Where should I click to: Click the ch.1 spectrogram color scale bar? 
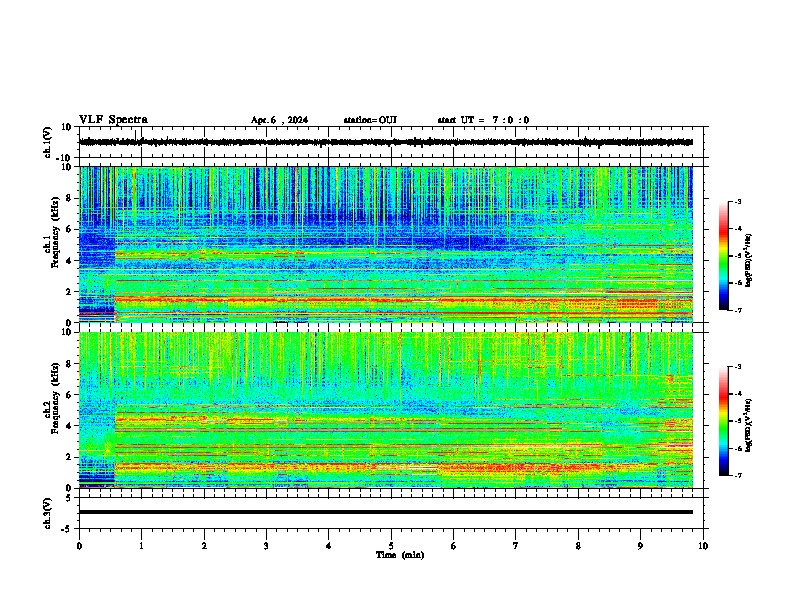(723, 256)
